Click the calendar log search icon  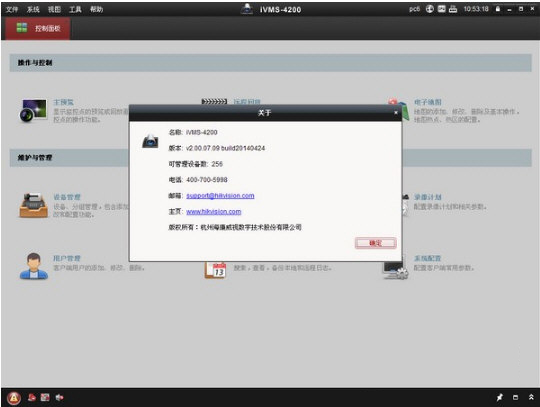[215, 271]
